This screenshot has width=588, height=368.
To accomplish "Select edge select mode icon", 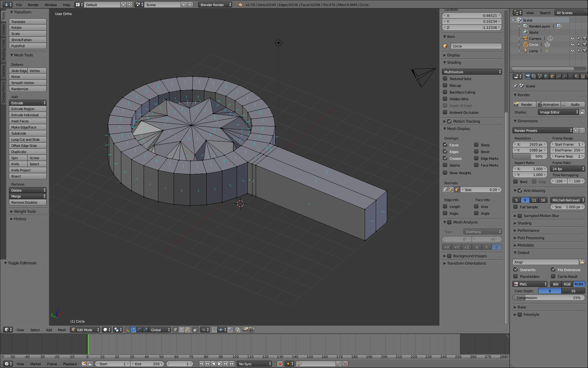I will click(x=181, y=330).
